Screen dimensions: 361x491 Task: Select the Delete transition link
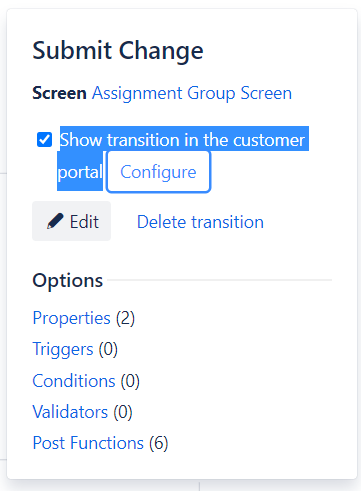click(200, 222)
